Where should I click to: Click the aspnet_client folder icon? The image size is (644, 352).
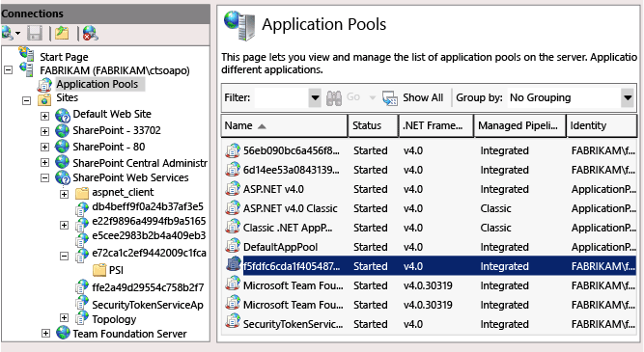(82, 193)
